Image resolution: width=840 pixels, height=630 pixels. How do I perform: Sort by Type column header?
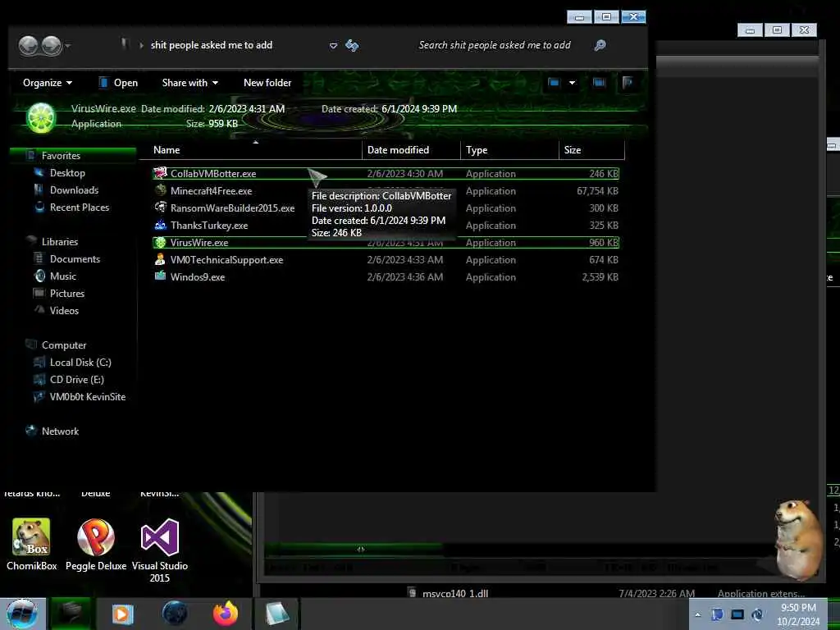point(509,151)
